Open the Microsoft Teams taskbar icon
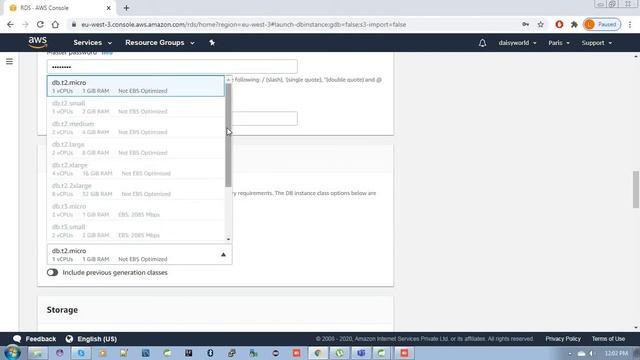 click(x=361, y=353)
